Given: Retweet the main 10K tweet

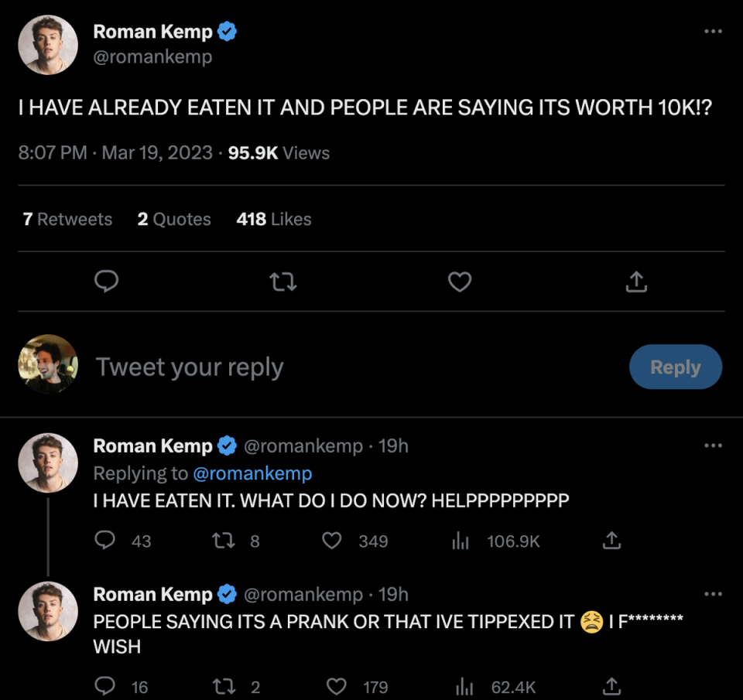Looking at the screenshot, I should (x=283, y=282).
